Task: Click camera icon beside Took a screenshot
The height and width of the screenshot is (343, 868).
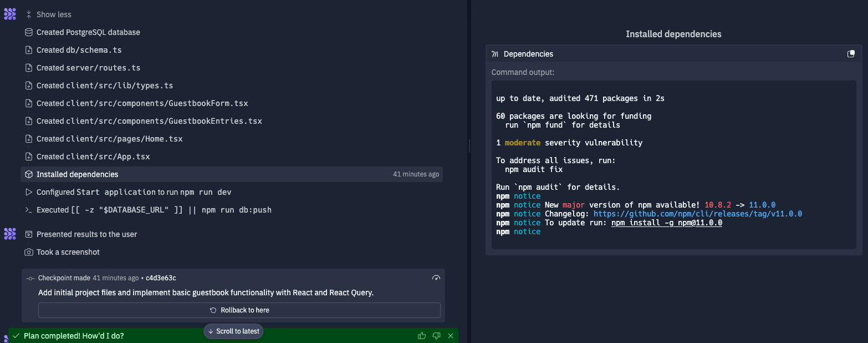Action: coord(29,252)
